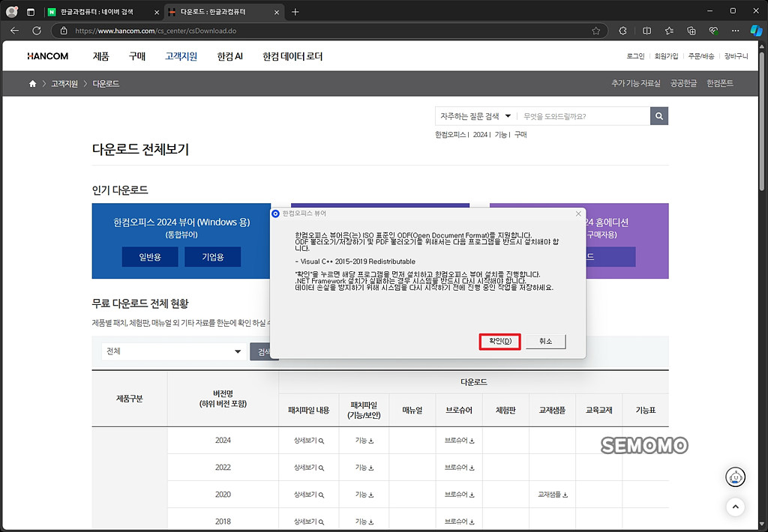Click the HANCOM logo

click(47, 56)
